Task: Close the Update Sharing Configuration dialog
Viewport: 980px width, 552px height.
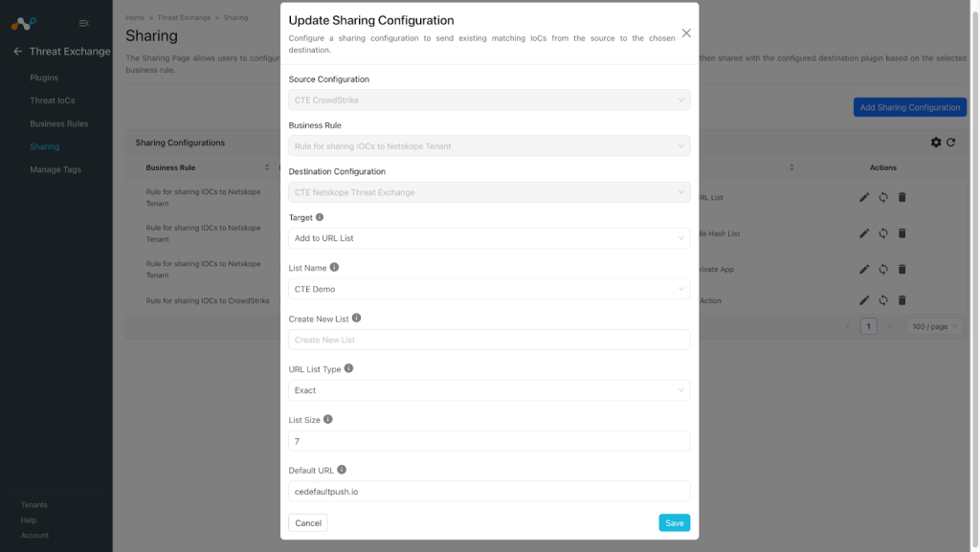Action: point(686,33)
